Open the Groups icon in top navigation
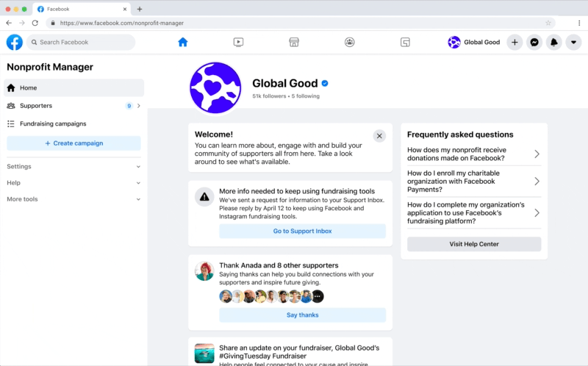The height and width of the screenshot is (366, 588). click(350, 42)
